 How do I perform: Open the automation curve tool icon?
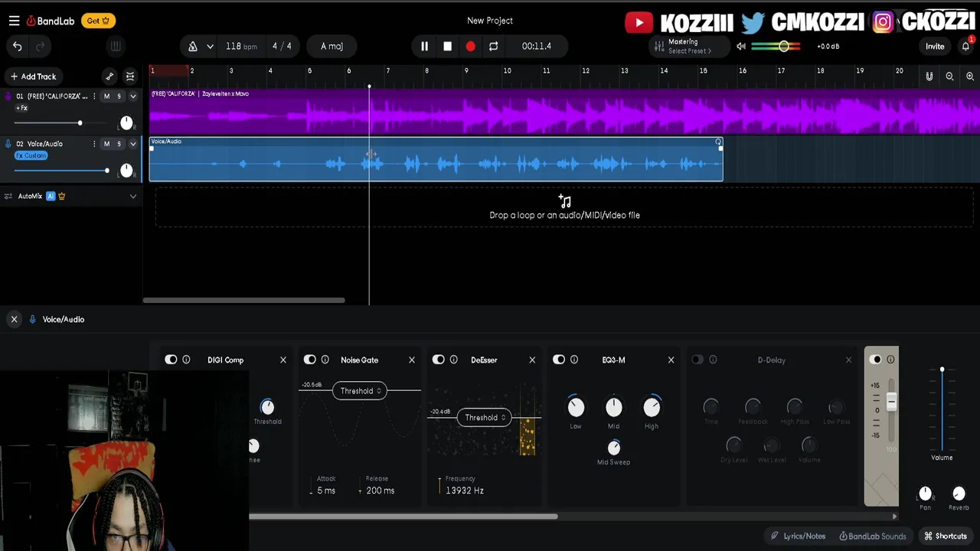pyautogui.click(x=109, y=77)
